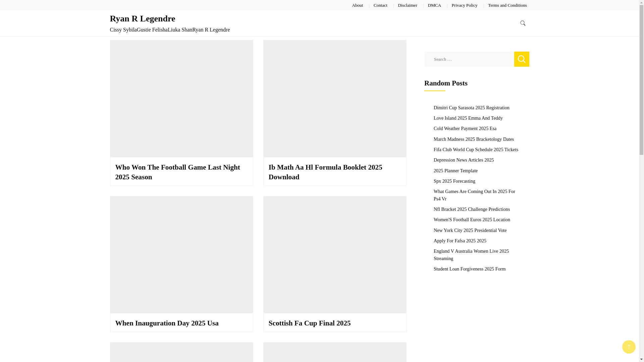Read When Inauguration Day 2025 Usa post
Viewport: 644px width, 362px height.
167,323
